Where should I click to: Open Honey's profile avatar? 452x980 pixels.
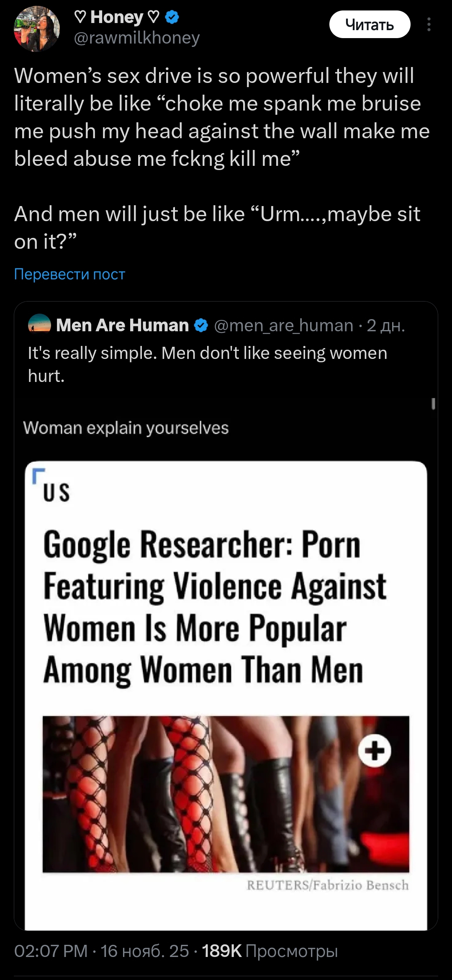click(x=37, y=29)
